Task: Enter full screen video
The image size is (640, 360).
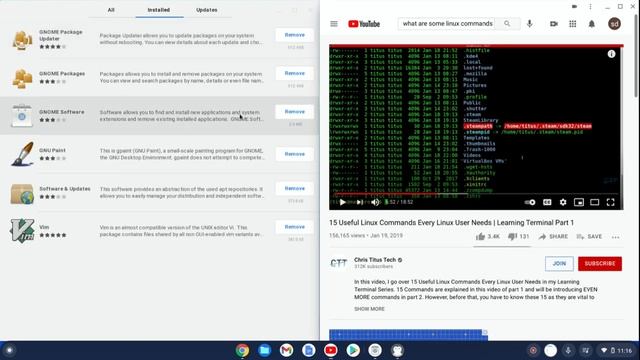Action: pos(610,202)
